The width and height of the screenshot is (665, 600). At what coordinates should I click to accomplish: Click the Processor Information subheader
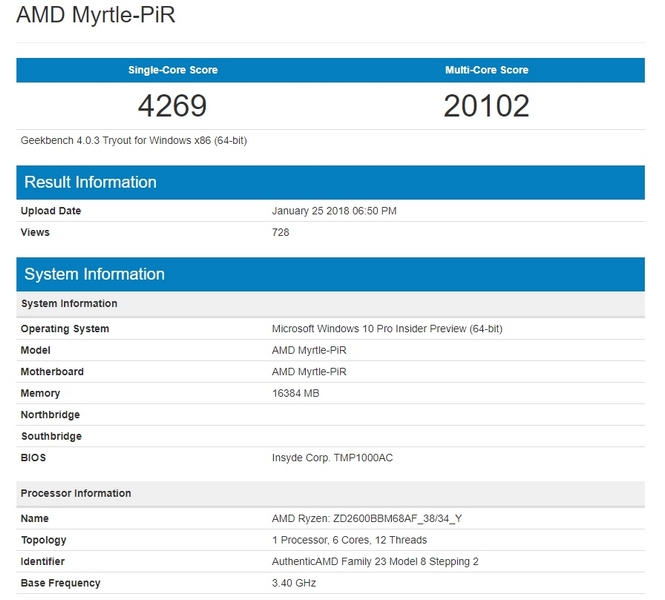click(76, 493)
